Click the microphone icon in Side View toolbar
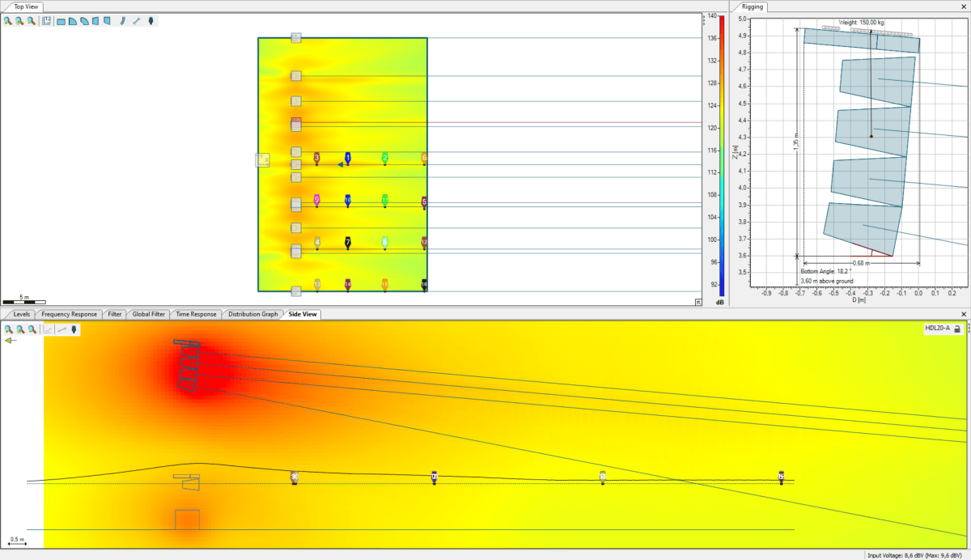 74,329
